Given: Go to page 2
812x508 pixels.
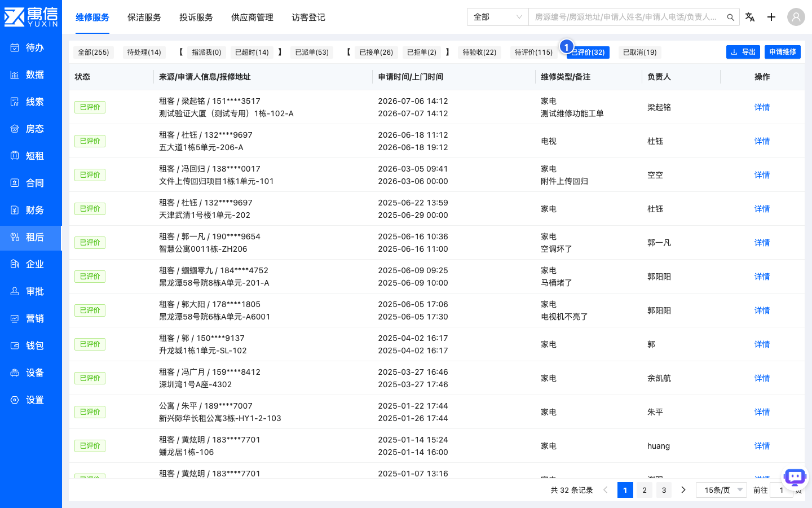Looking at the screenshot, I should 645,490.
